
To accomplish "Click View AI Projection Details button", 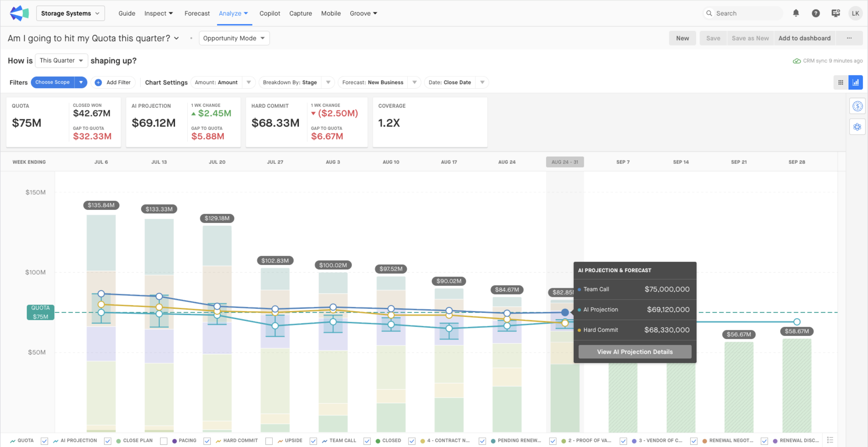I will [634, 351].
